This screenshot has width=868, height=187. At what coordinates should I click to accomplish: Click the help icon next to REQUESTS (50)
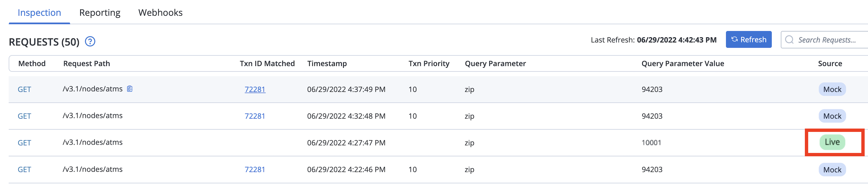(90, 41)
